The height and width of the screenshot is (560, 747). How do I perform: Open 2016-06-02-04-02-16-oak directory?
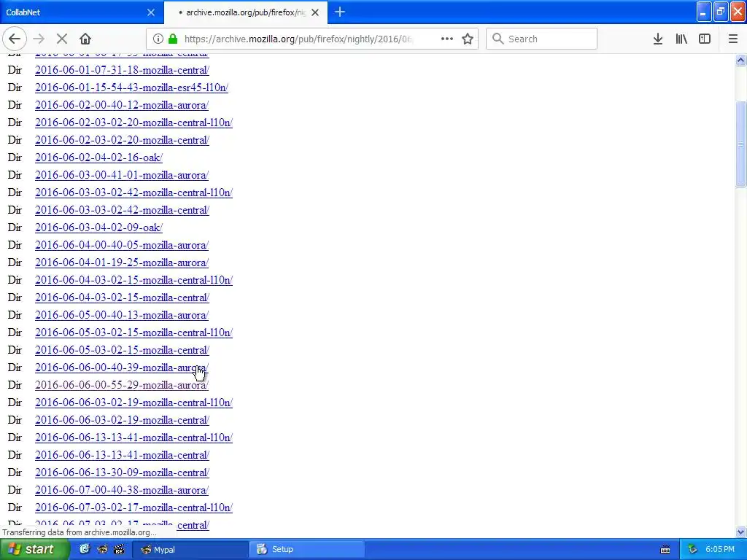[x=98, y=157]
